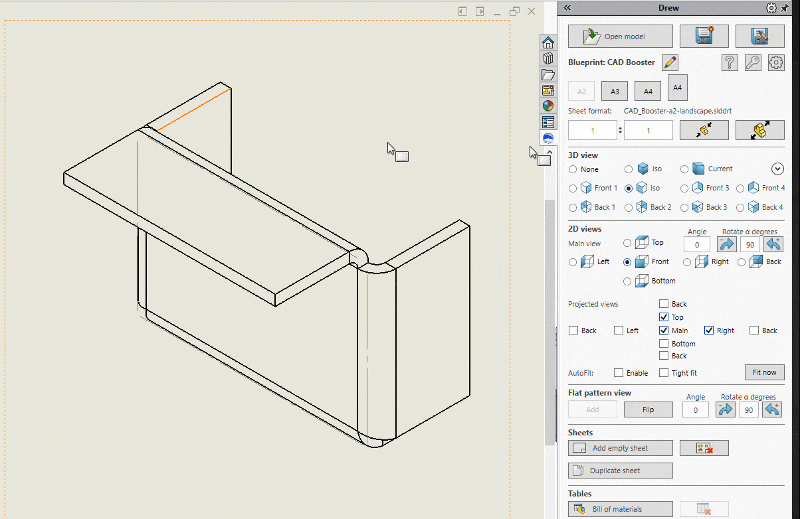Select the A3 sheet size tab
This screenshot has height=519, width=800.
[615, 91]
